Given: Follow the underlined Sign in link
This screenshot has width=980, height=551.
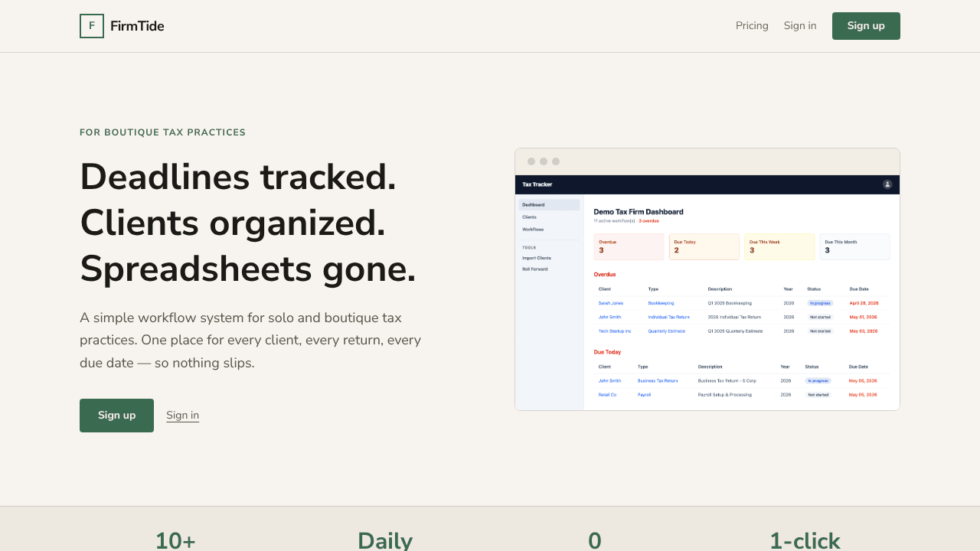Looking at the screenshot, I should (x=182, y=416).
